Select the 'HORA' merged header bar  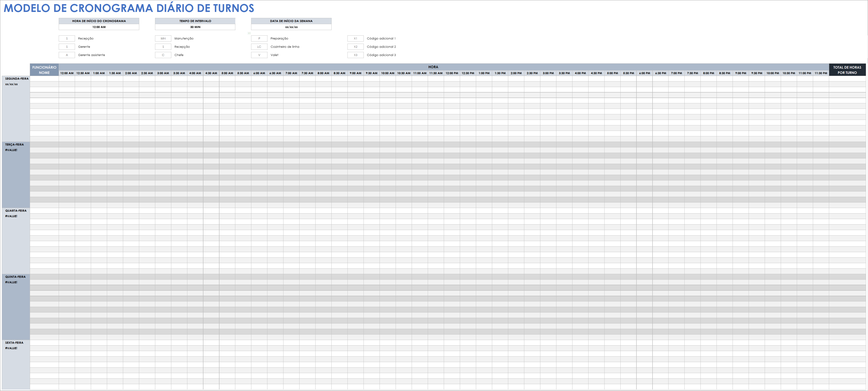point(444,67)
